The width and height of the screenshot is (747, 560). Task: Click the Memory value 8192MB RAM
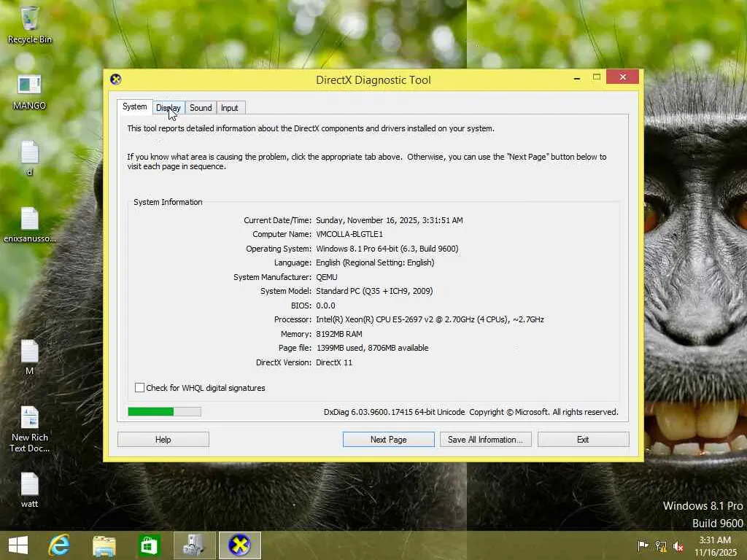(338, 334)
